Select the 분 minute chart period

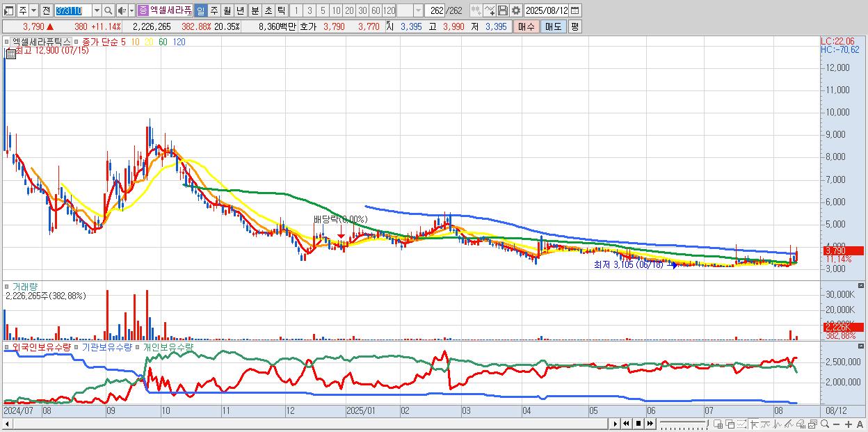[255, 10]
